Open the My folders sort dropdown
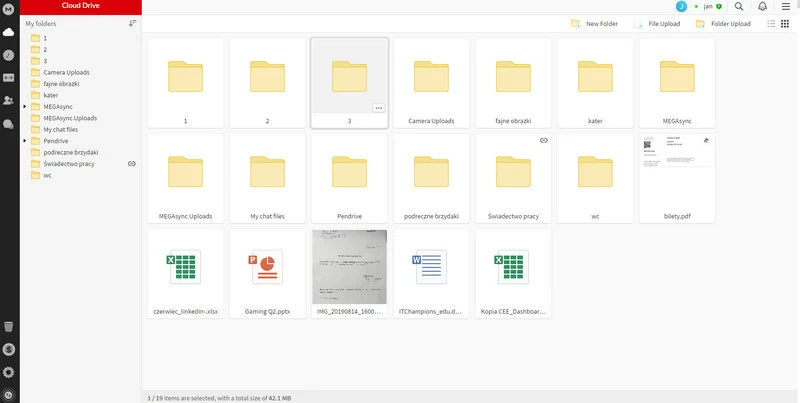 pos(132,23)
